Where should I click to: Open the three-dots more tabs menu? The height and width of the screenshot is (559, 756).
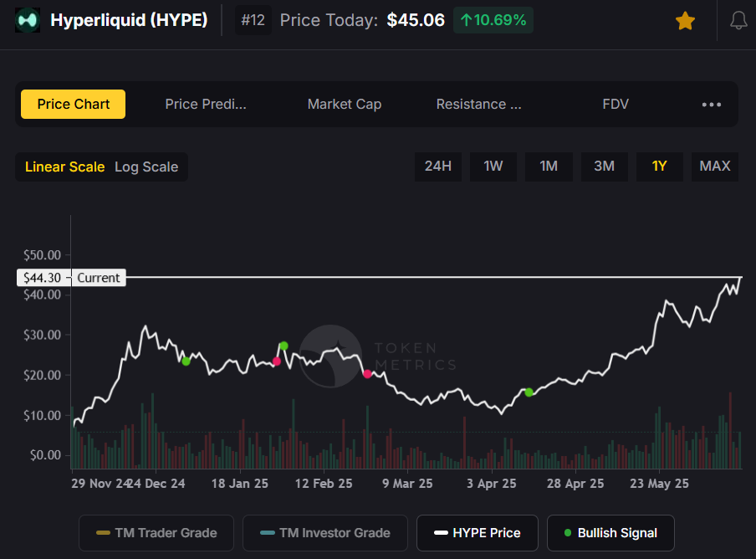coord(711,104)
